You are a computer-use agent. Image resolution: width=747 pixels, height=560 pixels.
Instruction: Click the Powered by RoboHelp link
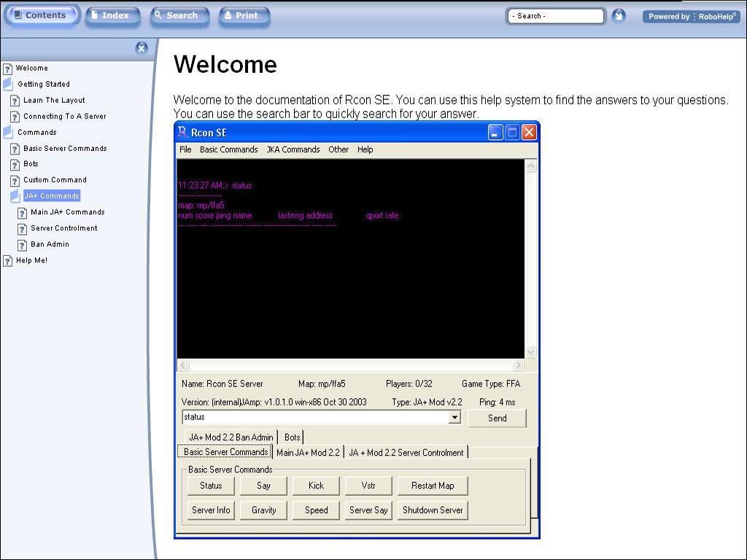pos(691,16)
